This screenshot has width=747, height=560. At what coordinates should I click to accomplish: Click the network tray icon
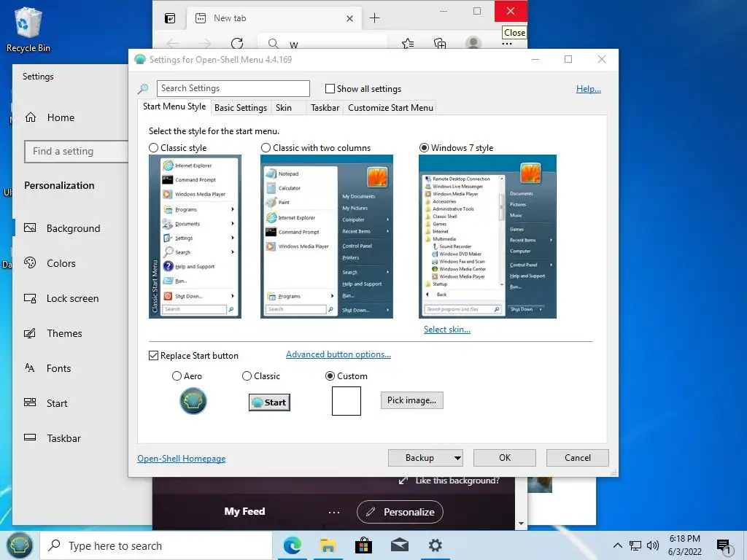click(635, 545)
